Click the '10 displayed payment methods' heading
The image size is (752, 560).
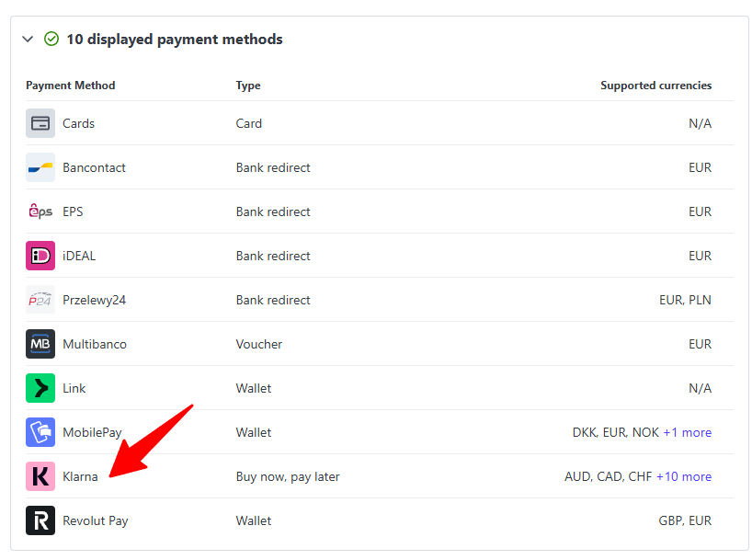[175, 39]
